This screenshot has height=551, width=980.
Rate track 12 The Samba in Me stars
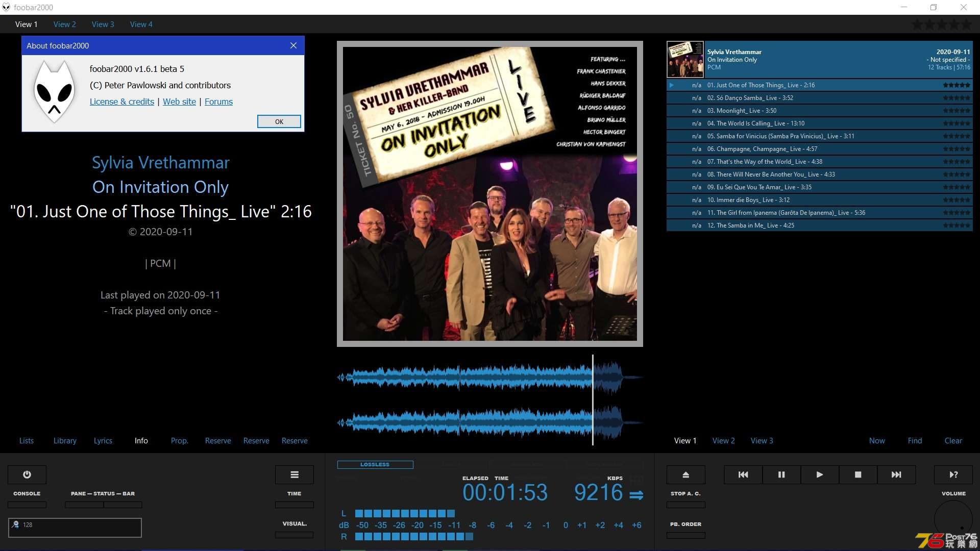point(957,226)
